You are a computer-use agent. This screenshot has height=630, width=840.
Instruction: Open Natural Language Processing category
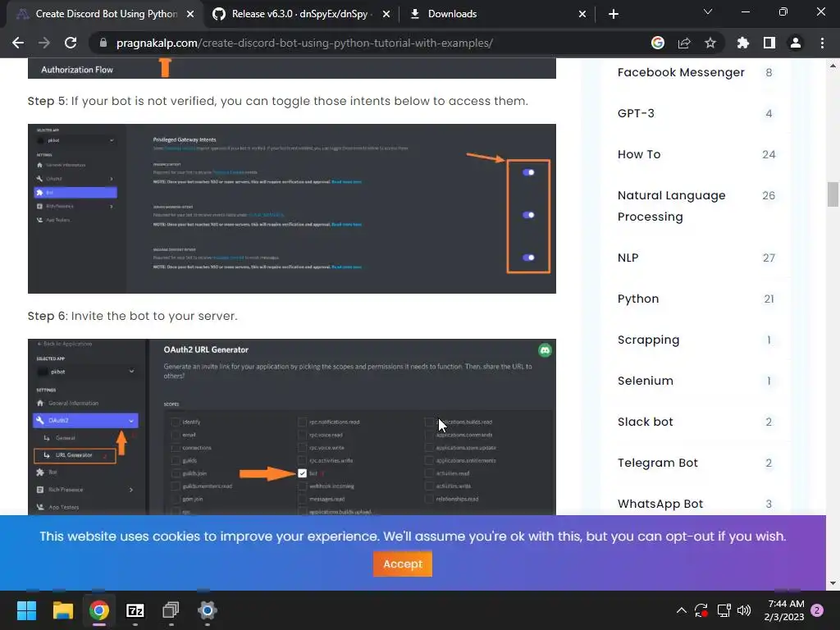point(671,206)
